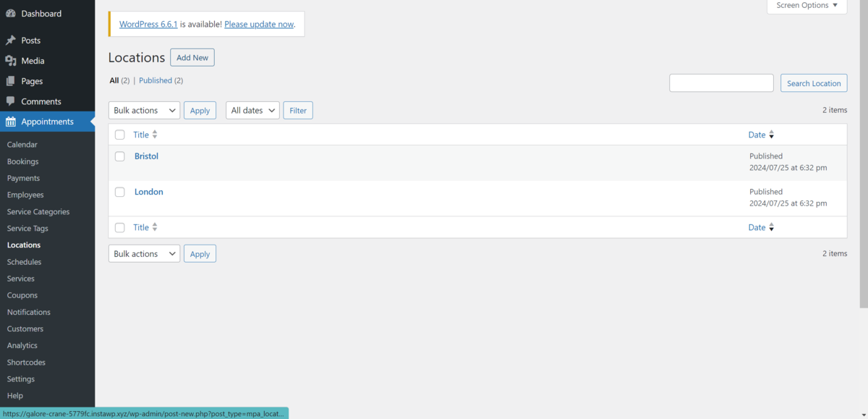Open the top Bulk actions dropdown
Viewport: 868px width, 419px height.
coord(144,111)
